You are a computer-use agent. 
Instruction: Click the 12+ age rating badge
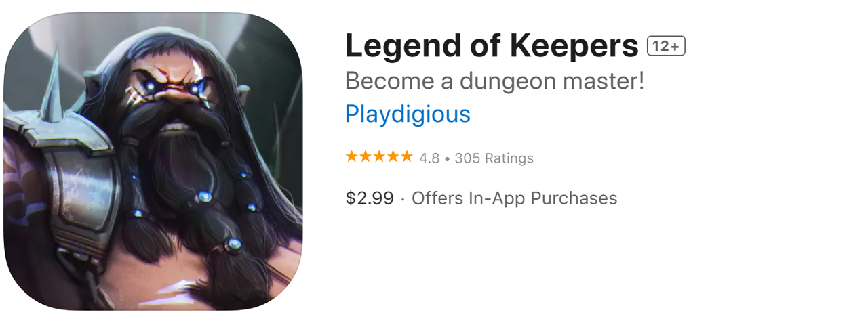click(x=666, y=46)
